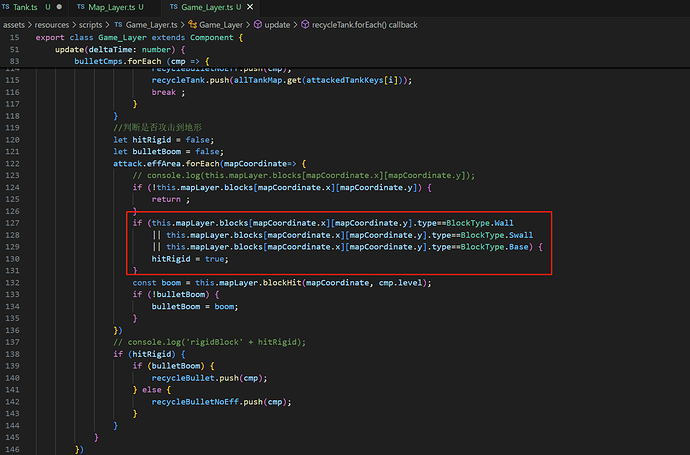Open the Map_Layer.ts editor tab

(x=115, y=7)
